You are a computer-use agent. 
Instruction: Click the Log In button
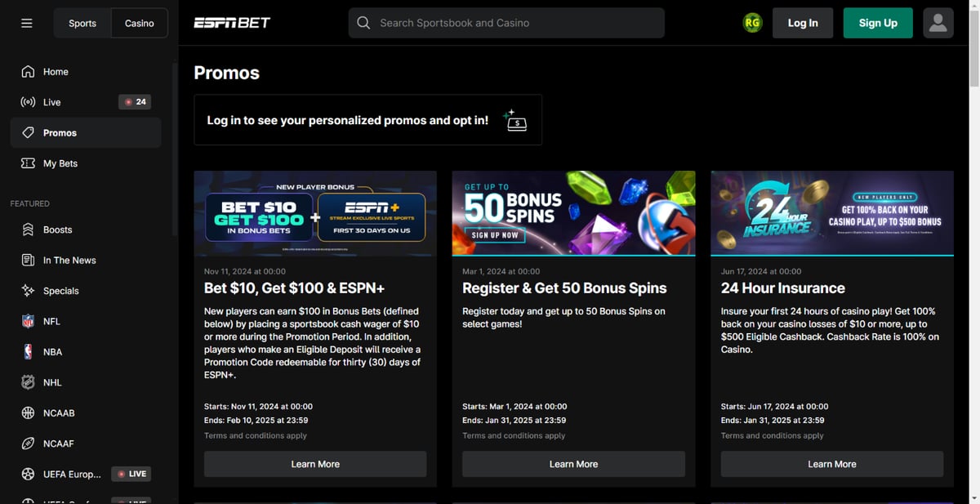(x=803, y=23)
